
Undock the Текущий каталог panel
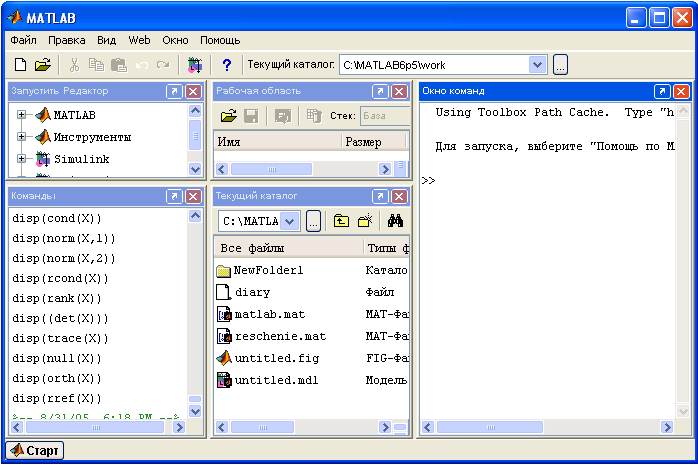point(380,197)
